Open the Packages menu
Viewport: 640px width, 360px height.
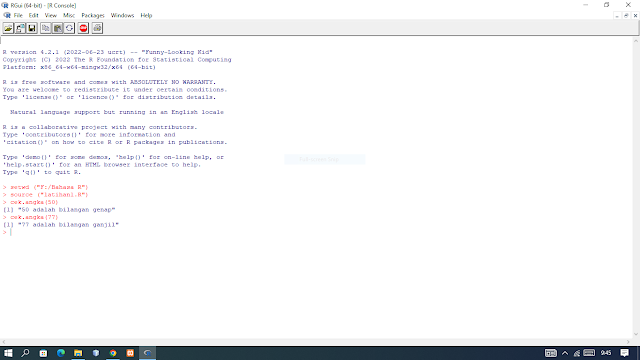(x=93, y=16)
